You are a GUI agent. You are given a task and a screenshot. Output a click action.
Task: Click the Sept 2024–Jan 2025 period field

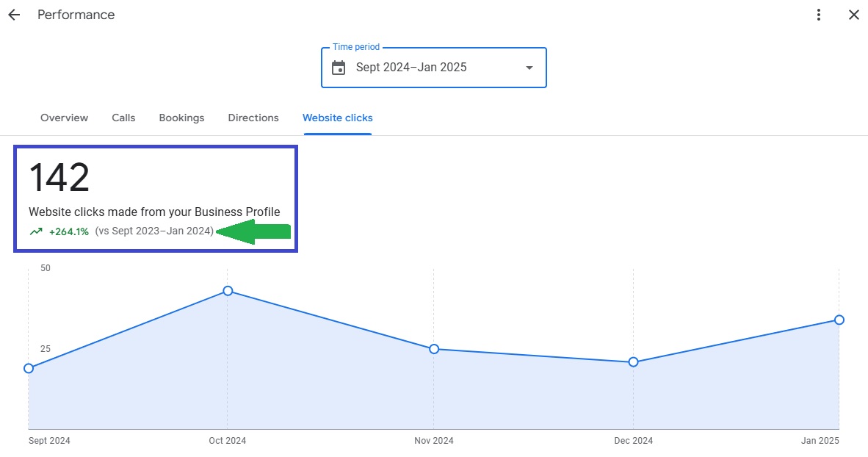(434, 68)
